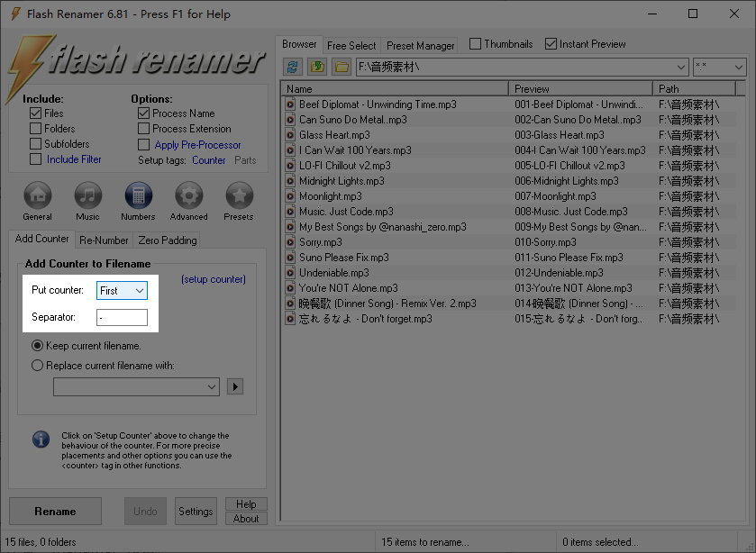Click the file icon of Sorry.mp3
Viewport: 756px width, 553px height.
[x=290, y=242]
